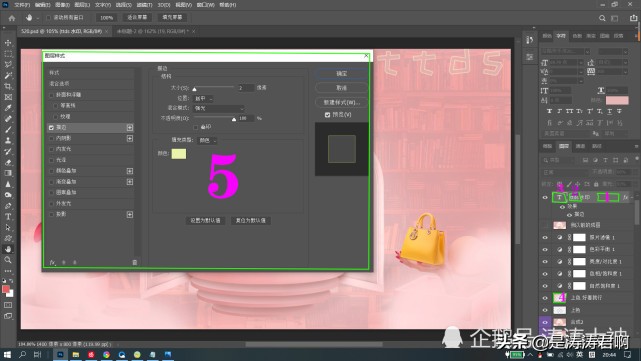Screen dimensions: 641x361
Task: Select the Pen tool
Action: [8, 206]
